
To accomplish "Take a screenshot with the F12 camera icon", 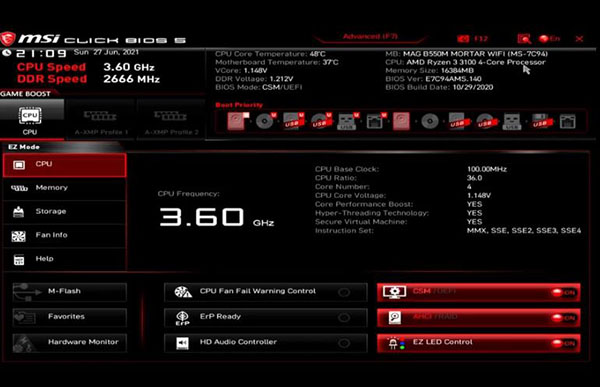I will click(463, 39).
